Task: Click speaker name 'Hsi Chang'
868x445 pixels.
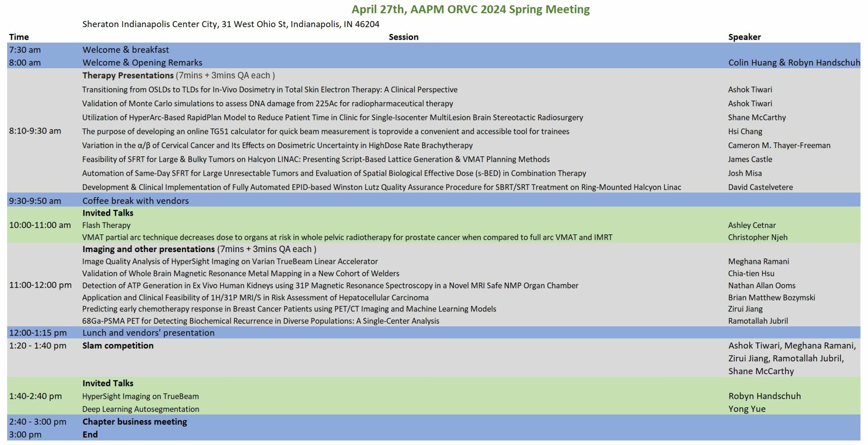Action: pos(745,131)
